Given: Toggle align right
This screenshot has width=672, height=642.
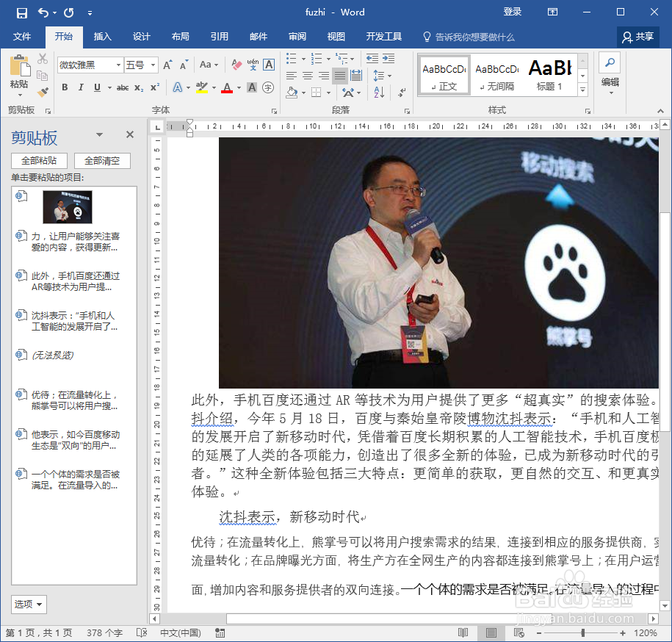Looking at the screenshot, I should [324, 76].
